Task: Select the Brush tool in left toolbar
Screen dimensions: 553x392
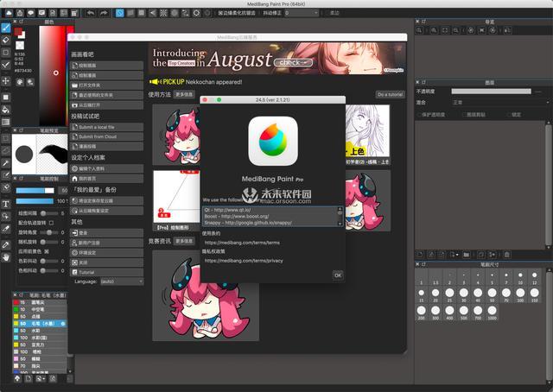Action: pyautogui.click(x=6, y=28)
